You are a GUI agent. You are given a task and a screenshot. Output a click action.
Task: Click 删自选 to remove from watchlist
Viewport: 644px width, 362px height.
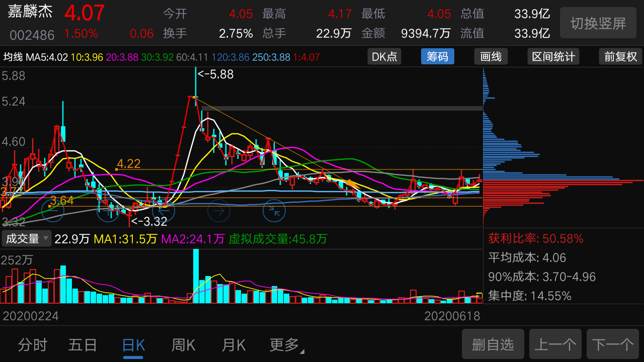493,344
